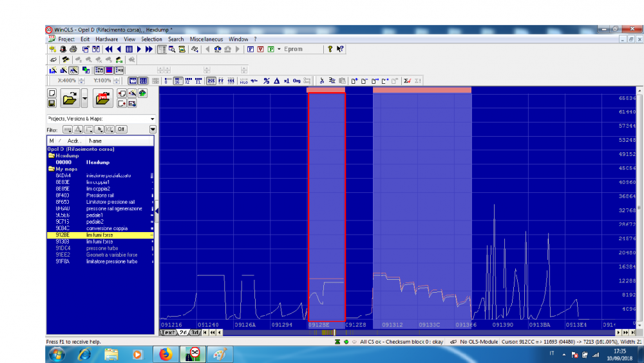Click the save floppy disk icon

point(52,103)
